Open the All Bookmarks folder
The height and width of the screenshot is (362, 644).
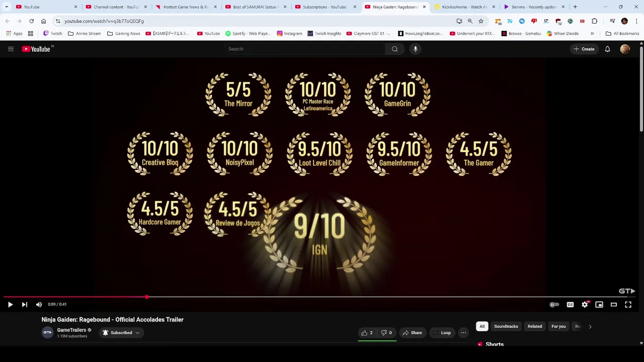click(x=622, y=33)
